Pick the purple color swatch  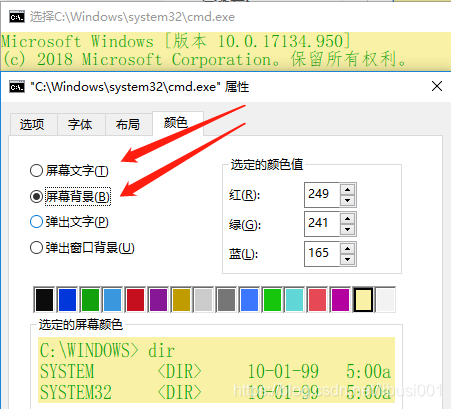coord(158,300)
